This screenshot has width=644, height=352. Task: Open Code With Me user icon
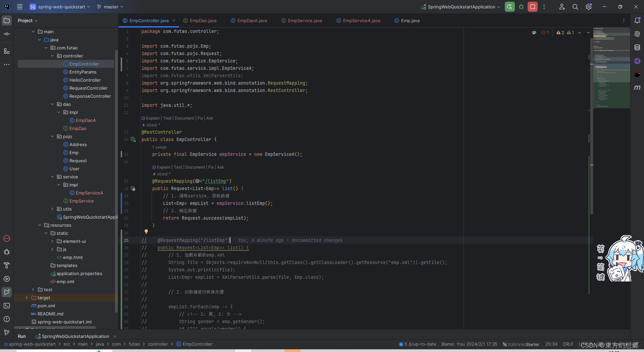pos(562,7)
